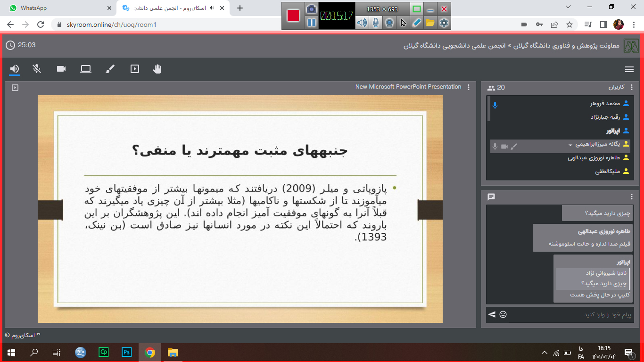The height and width of the screenshot is (362, 644).
Task: Click the emoji smiley icon in chat
Action: click(503, 314)
